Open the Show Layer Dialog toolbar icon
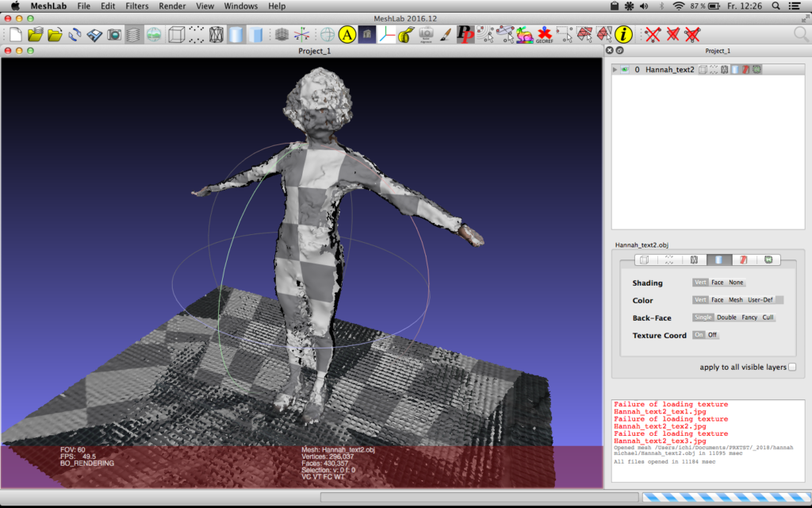The height and width of the screenshot is (508, 812). (132, 34)
